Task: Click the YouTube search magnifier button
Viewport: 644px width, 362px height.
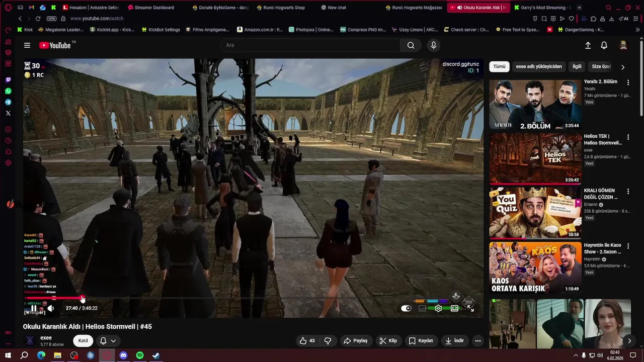Action: pos(411,45)
